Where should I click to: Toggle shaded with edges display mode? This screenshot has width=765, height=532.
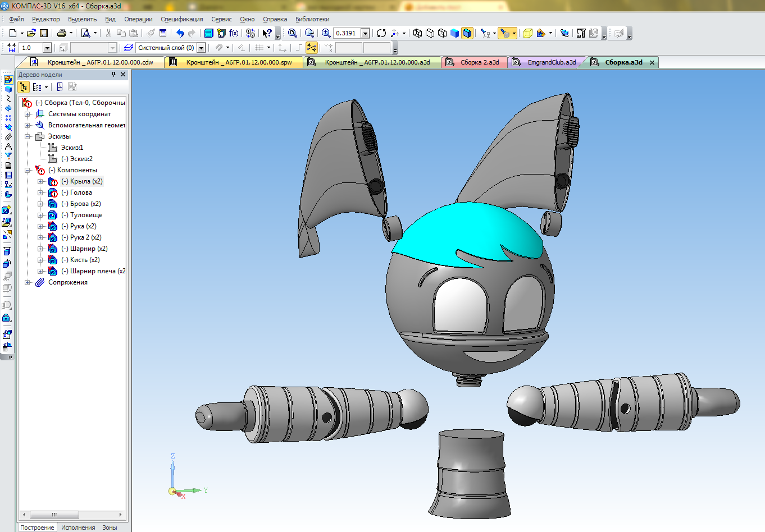(x=467, y=33)
